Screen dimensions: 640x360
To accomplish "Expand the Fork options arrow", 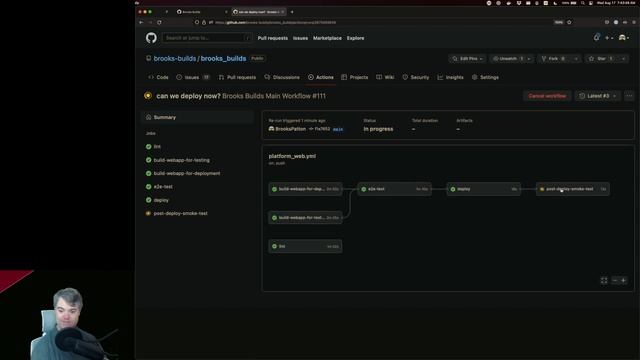I will (576, 59).
